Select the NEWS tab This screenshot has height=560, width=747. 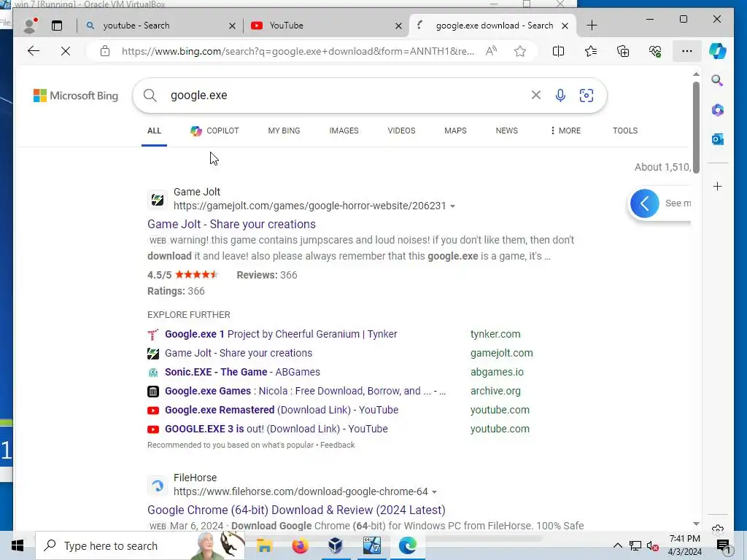pyautogui.click(x=506, y=131)
